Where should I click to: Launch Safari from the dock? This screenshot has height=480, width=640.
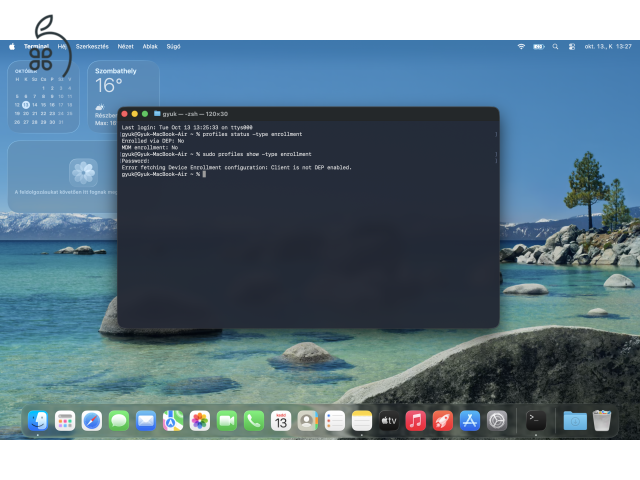[x=92, y=421]
